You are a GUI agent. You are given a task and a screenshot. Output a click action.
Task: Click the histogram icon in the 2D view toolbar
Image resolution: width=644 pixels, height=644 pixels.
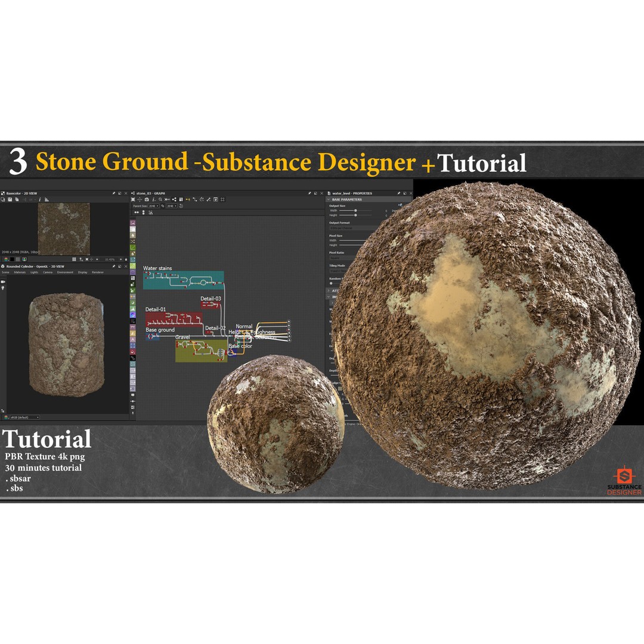click(47, 199)
